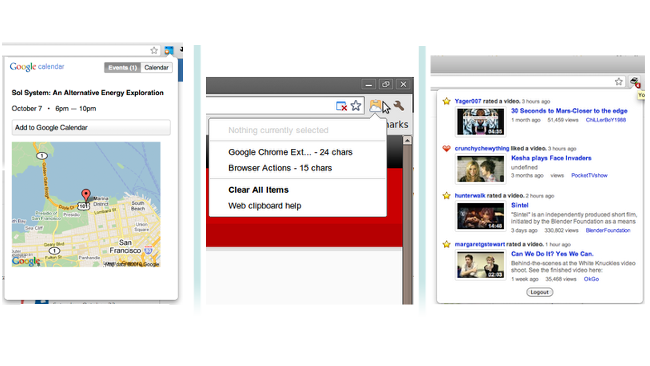Select Google Chrome Ext... - 24 chars item
The image size is (650, 366).
pos(290,152)
